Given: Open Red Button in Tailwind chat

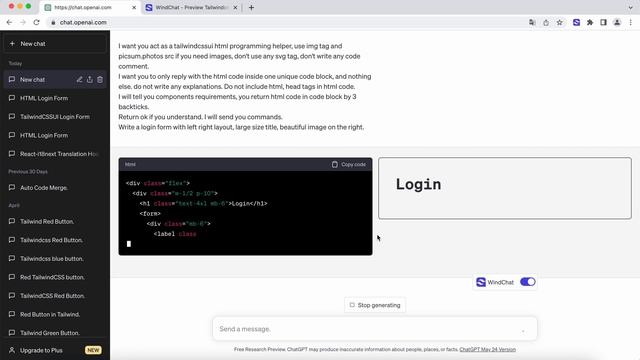Looking at the screenshot, I should tap(55, 314).
